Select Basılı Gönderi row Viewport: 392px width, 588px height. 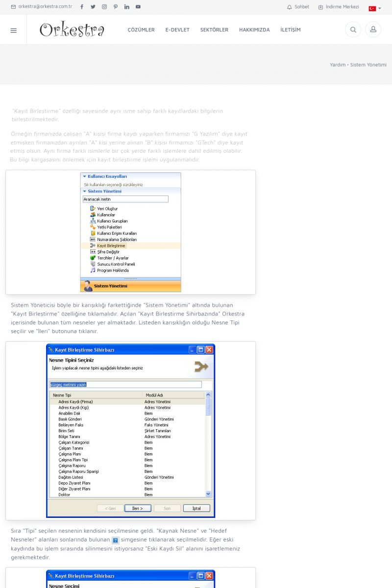coord(127,419)
